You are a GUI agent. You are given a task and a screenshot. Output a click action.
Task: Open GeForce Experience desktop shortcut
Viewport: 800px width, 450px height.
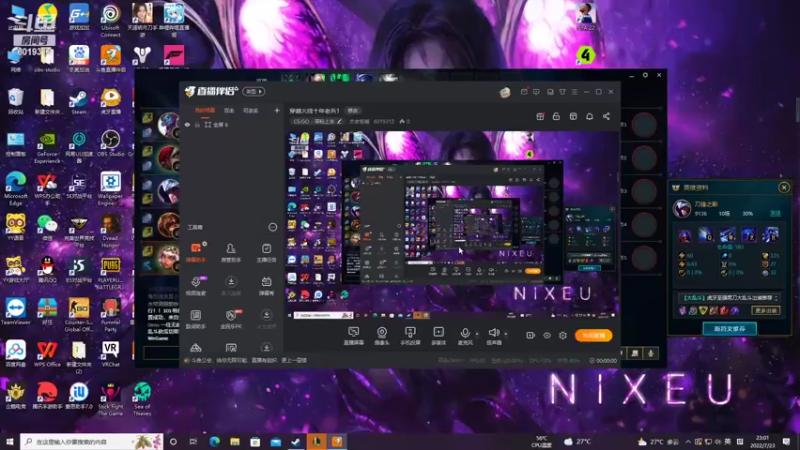[47, 147]
